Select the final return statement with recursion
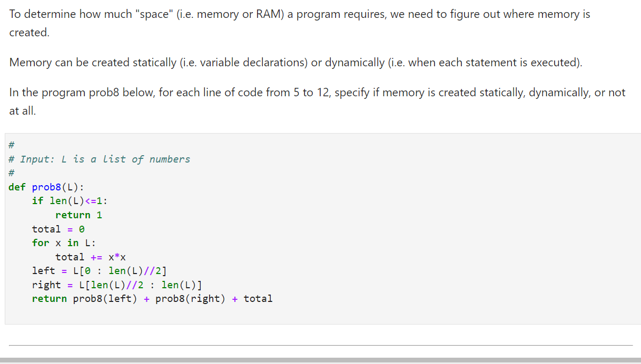641x364 pixels. pyautogui.click(x=153, y=298)
